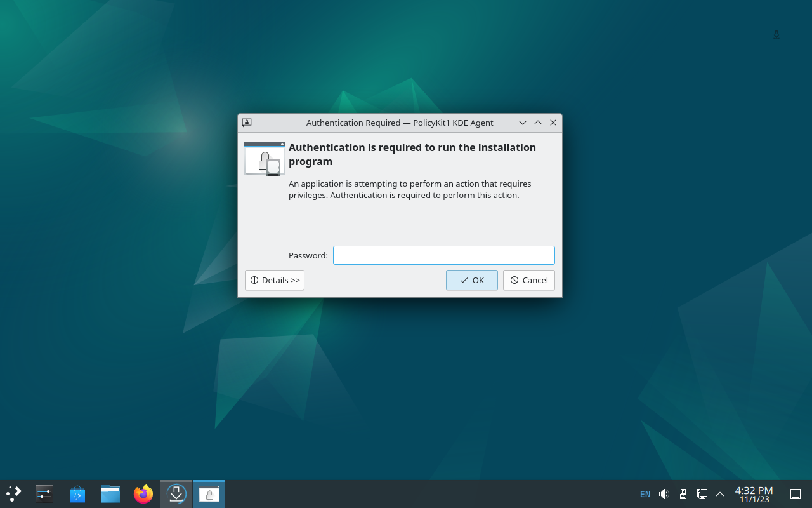Open removable USB devices tray icon

point(683,494)
